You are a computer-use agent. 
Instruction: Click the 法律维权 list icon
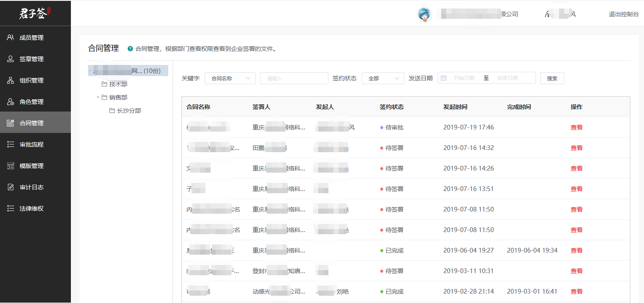11,209
